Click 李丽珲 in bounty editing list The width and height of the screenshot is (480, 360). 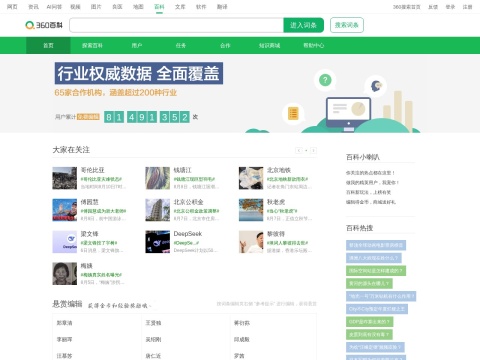[64, 339]
